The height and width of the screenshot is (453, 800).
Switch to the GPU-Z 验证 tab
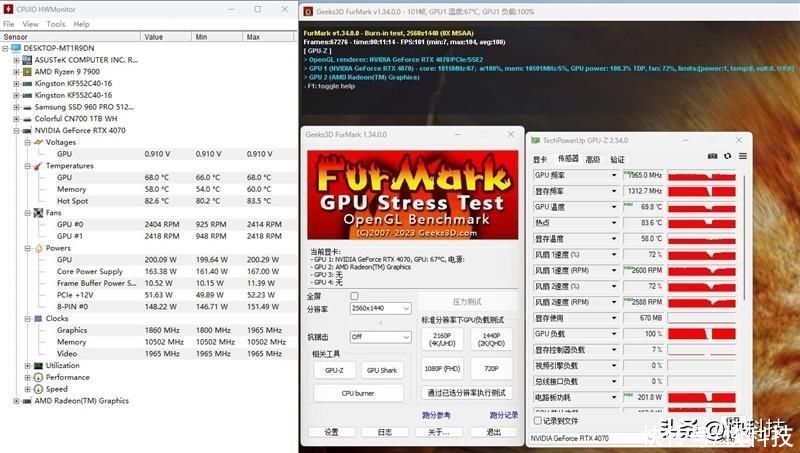[x=617, y=160]
